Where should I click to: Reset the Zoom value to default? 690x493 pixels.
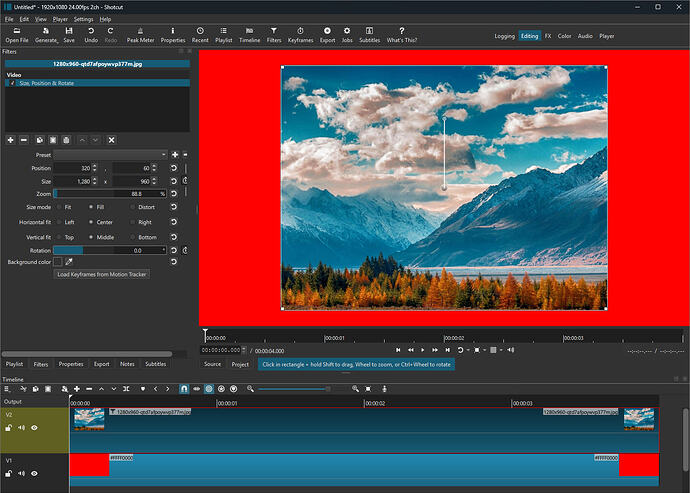click(174, 193)
